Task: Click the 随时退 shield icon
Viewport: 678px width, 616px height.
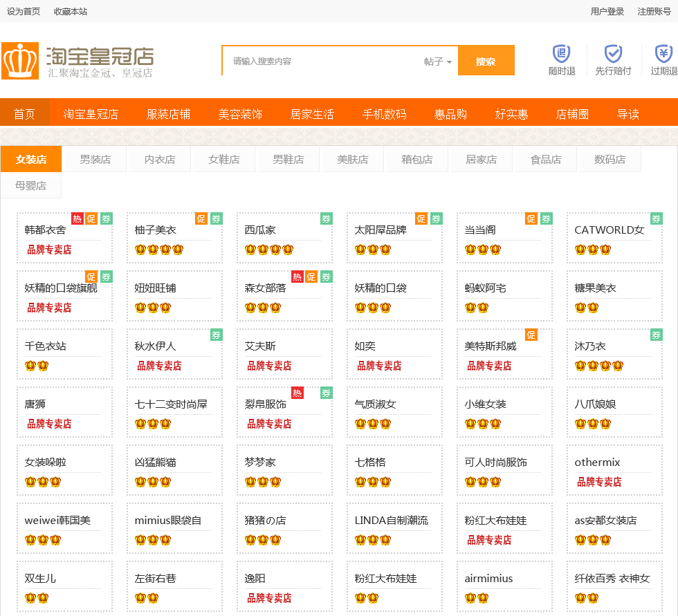Action: coord(561,54)
